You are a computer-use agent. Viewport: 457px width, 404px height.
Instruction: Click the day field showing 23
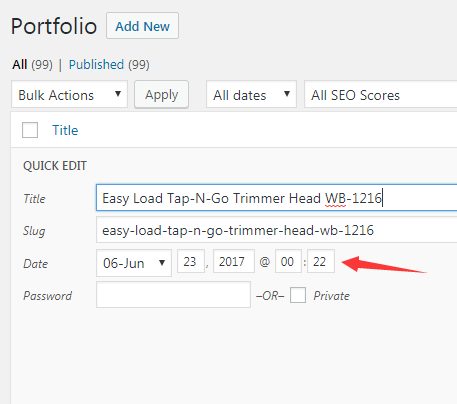[191, 261]
